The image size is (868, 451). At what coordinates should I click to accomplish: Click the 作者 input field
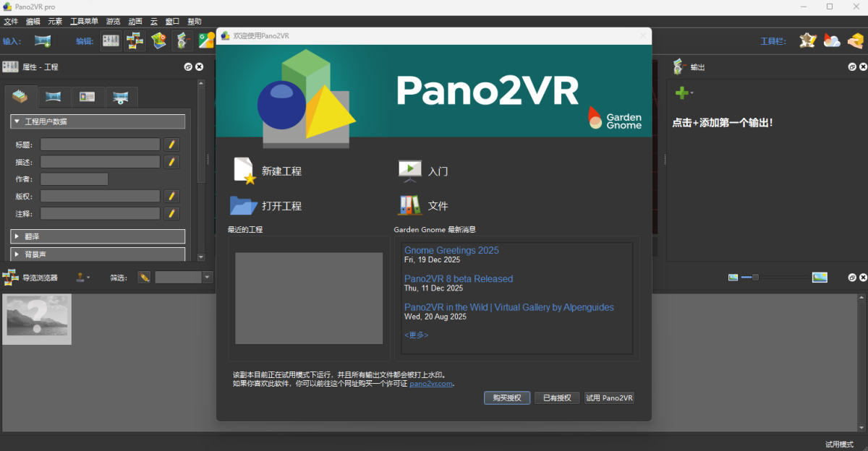74,179
